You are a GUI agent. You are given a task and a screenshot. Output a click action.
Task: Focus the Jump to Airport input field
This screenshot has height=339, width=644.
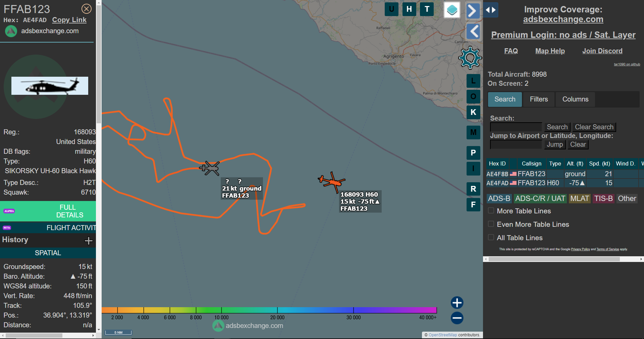coord(516,144)
